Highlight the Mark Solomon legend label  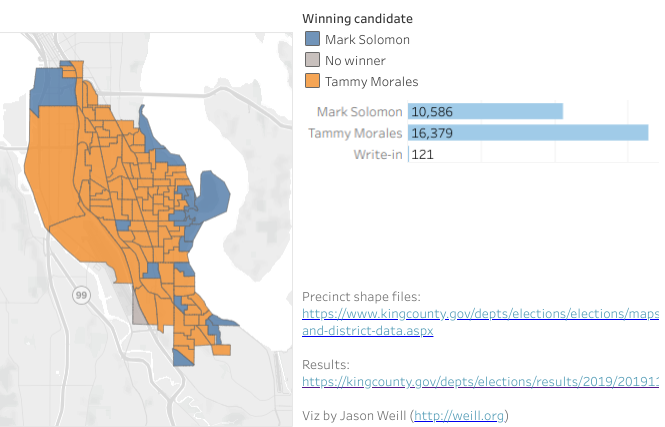pos(367,39)
